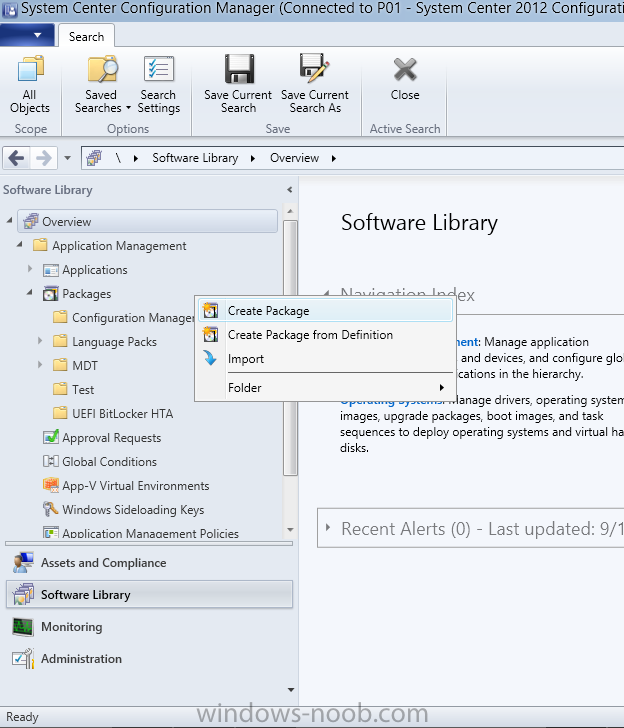
Task: Select Software Library in the breadcrumb
Action: click(x=195, y=158)
